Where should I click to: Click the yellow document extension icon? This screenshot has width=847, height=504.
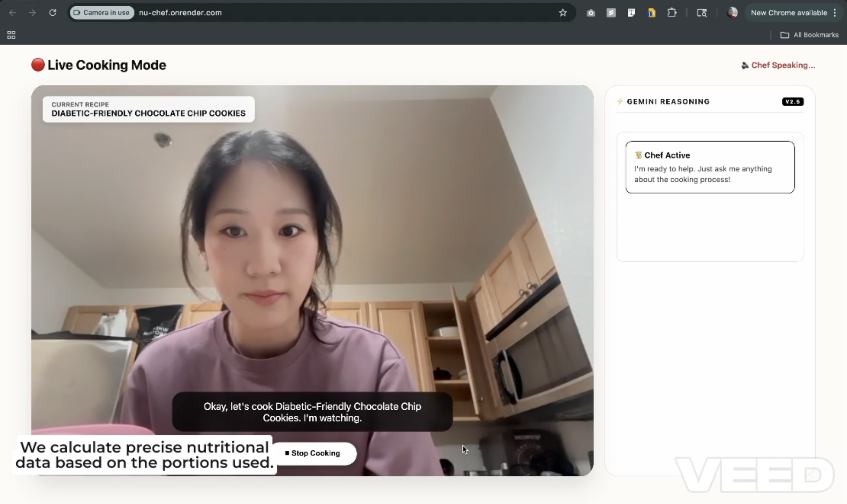[x=651, y=13]
